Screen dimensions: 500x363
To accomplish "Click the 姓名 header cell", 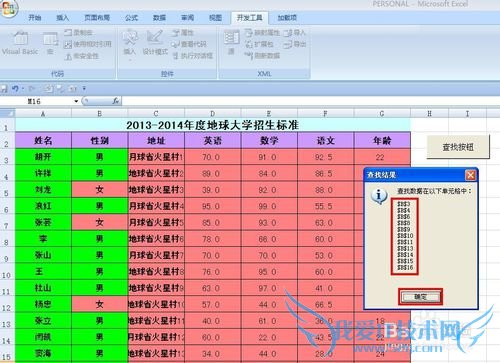I will (x=43, y=141).
